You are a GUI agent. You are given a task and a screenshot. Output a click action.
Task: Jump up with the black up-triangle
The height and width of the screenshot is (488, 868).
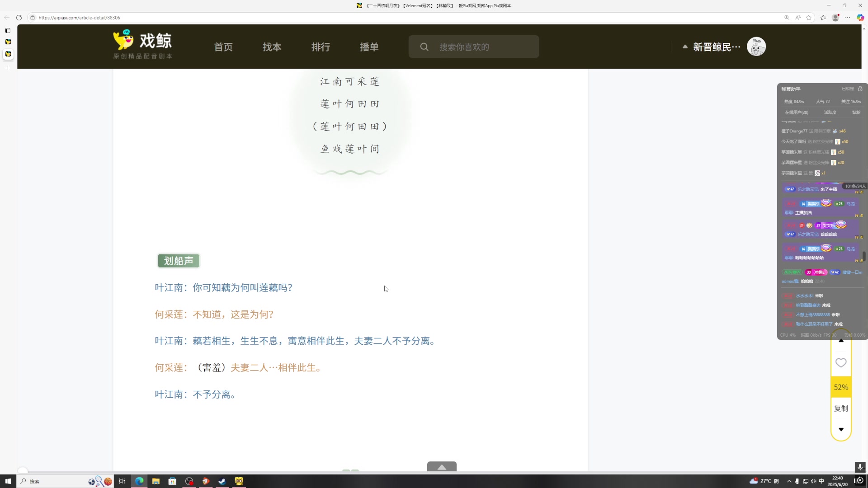[x=841, y=341]
